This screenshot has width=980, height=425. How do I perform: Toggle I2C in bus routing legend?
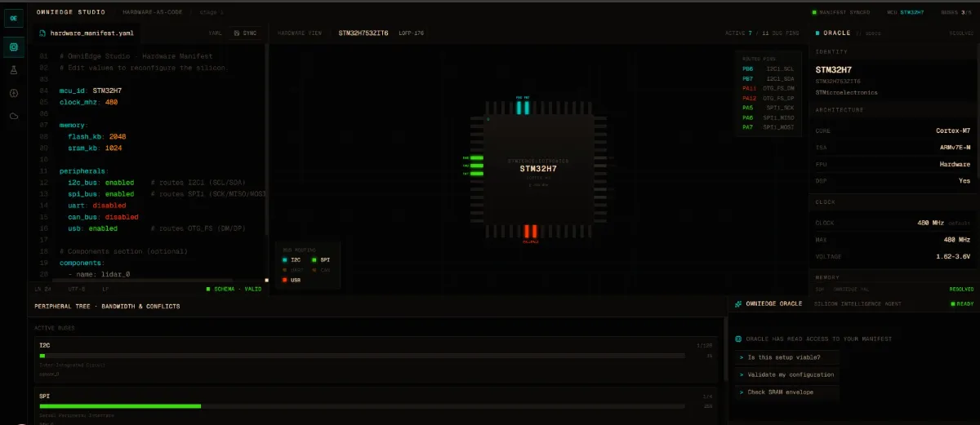pos(292,259)
